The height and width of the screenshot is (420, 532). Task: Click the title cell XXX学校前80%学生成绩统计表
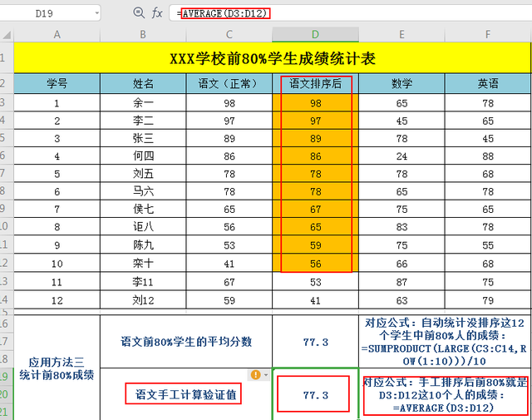[x=272, y=57]
